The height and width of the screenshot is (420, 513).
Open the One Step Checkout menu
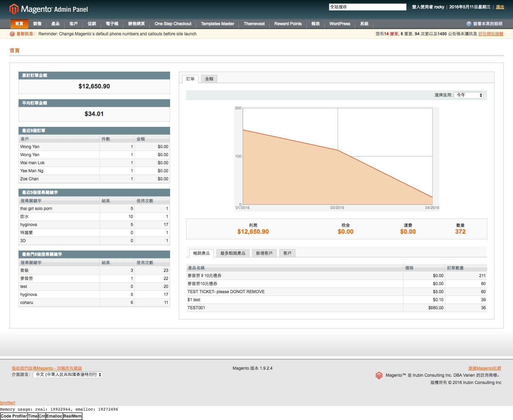[x=173, y=24]
